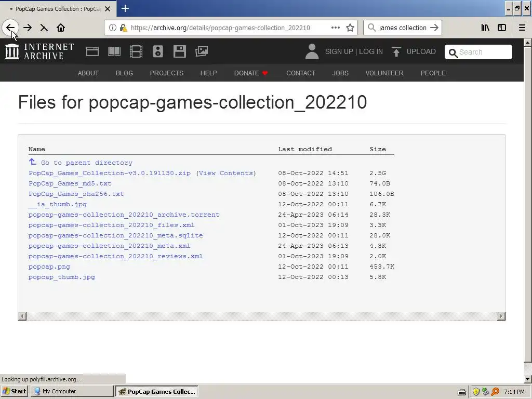Open the Audio speaker icon
This screenshot has width=532, height=399.
tap(158, 51)
